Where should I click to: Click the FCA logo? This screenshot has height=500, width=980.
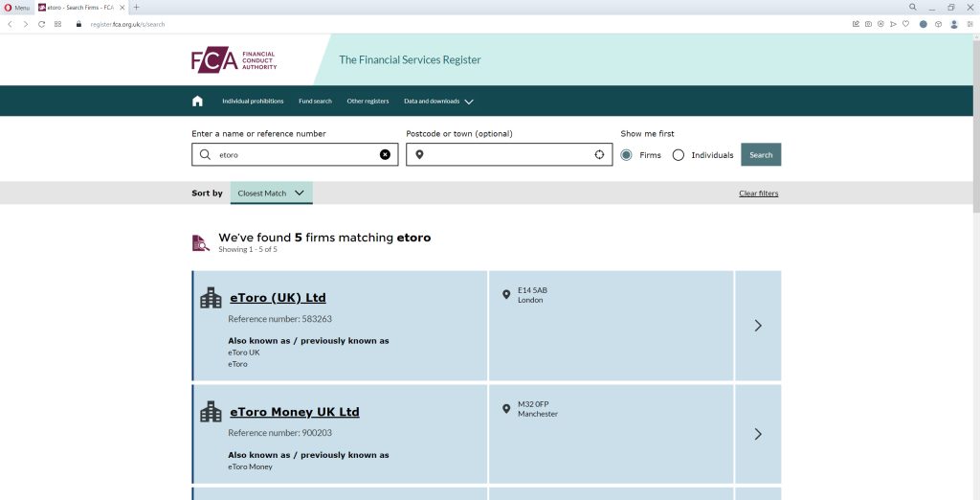[234, 60]
